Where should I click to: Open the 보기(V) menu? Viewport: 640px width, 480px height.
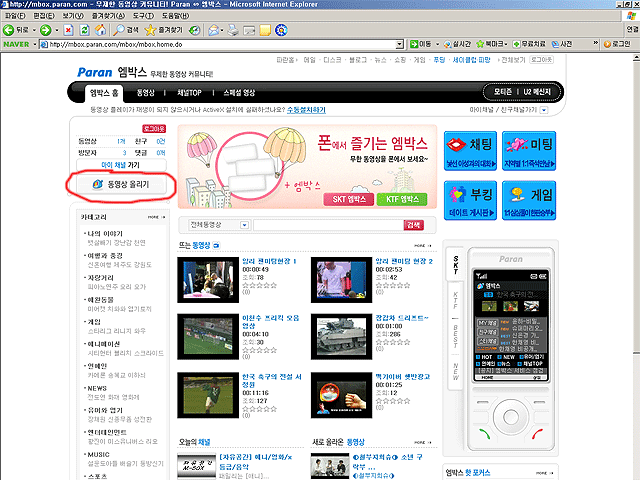click(x=73, y=16)
